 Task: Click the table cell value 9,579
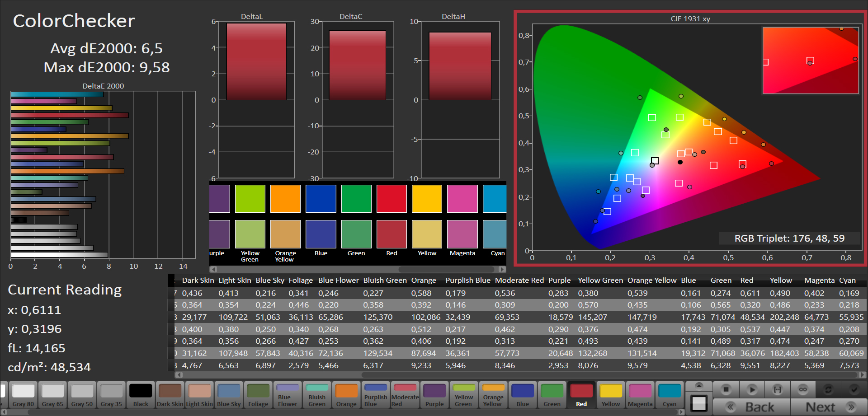pyautogui.click(x=637, y=365)
